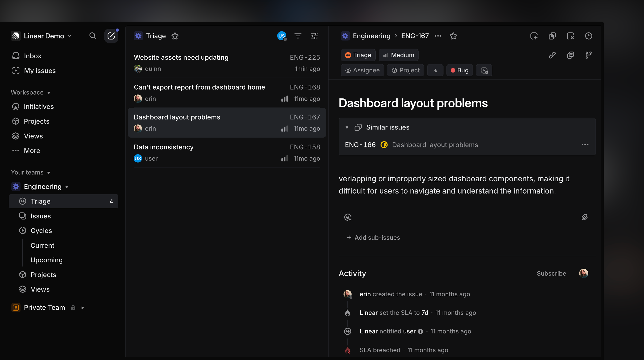Viewport: 644px width, 360px height.
Task: Collapse the Workspace section
Action: pos(31,93)
